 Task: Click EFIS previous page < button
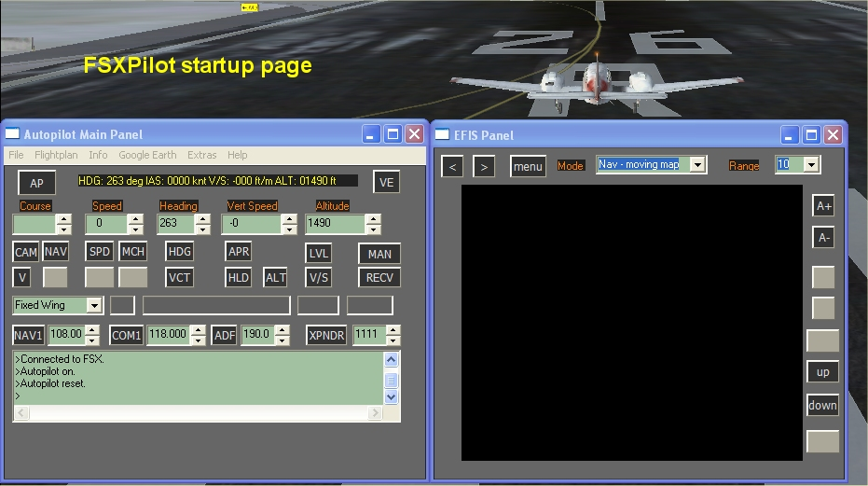[x=452, y=167]
